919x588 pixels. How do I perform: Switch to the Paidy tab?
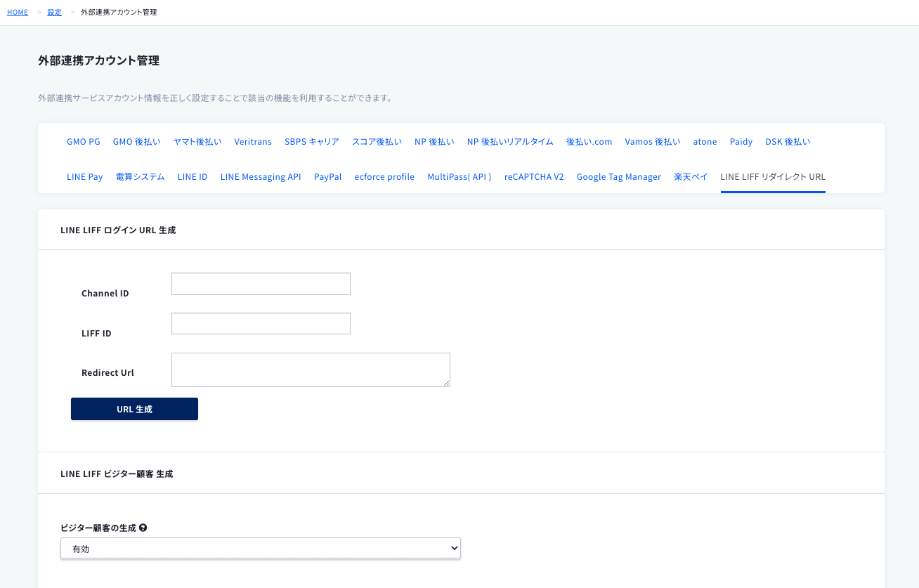pyautogui.click(x=741, y=141)
